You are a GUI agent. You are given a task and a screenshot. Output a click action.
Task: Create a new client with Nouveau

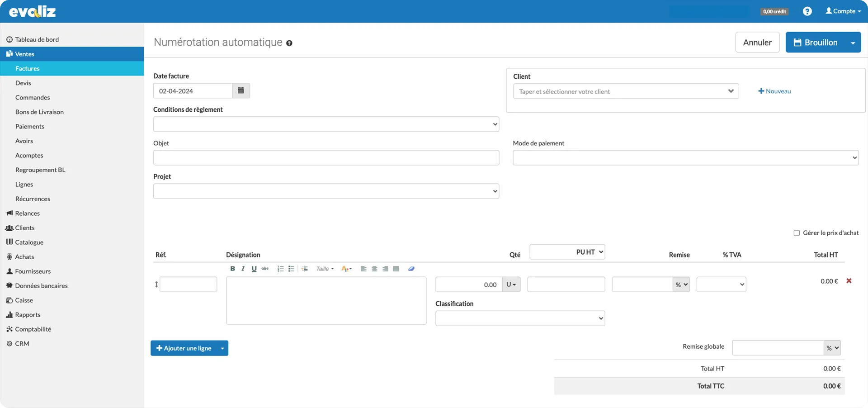point(774,91)
